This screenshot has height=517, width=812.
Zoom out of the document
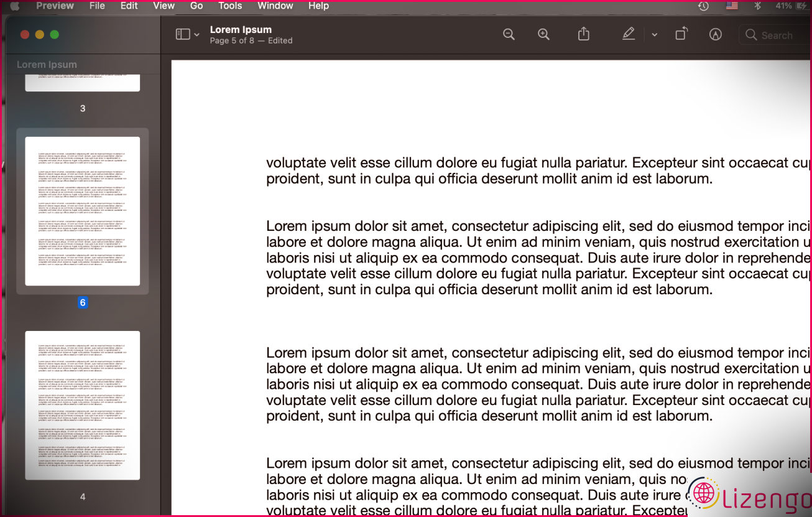(509, 35)
